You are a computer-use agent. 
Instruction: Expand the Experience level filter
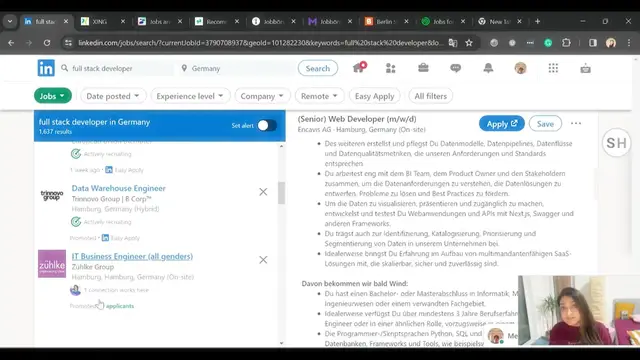click(190, 96)
